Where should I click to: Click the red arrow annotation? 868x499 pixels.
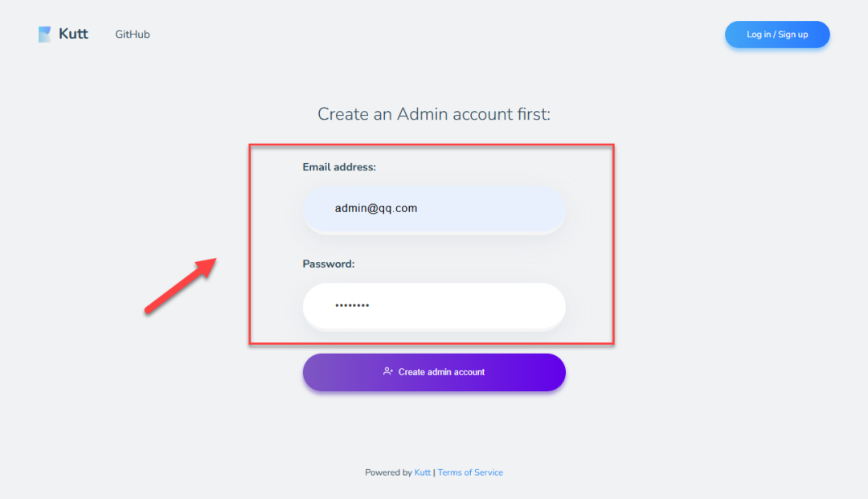(180, 286)
